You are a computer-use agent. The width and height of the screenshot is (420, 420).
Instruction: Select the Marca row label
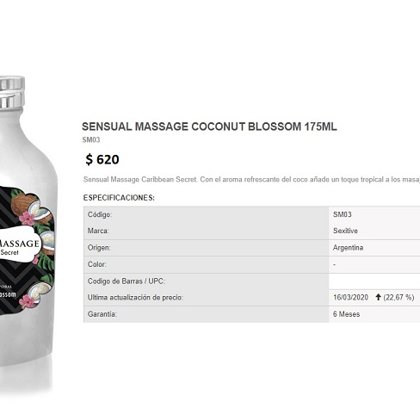tap(98, 231)
